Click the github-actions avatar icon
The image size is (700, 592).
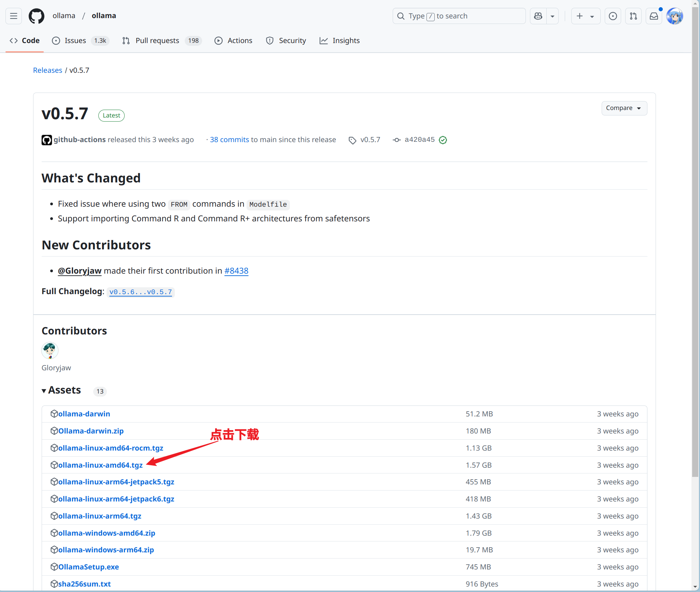pos(47,140)
